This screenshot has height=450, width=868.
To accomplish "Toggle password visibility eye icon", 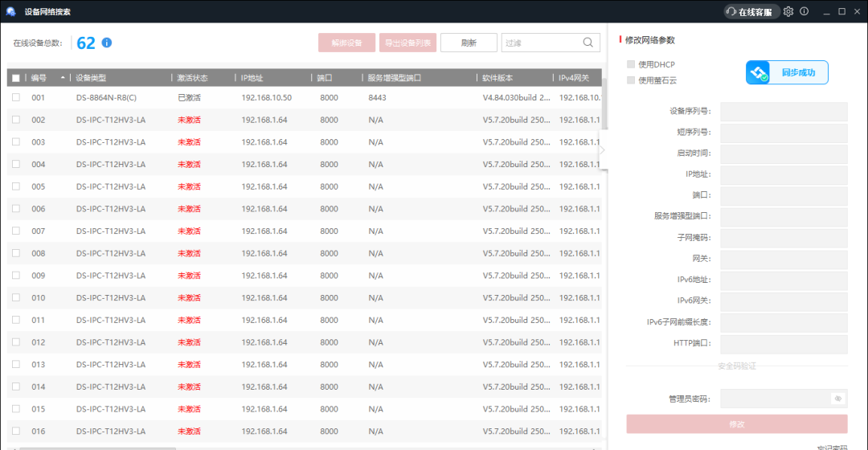I will click(x=837, y=399).
